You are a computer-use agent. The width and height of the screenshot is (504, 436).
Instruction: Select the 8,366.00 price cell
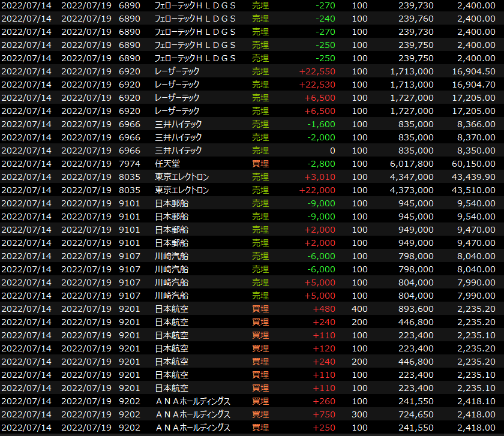click(478, 124)
